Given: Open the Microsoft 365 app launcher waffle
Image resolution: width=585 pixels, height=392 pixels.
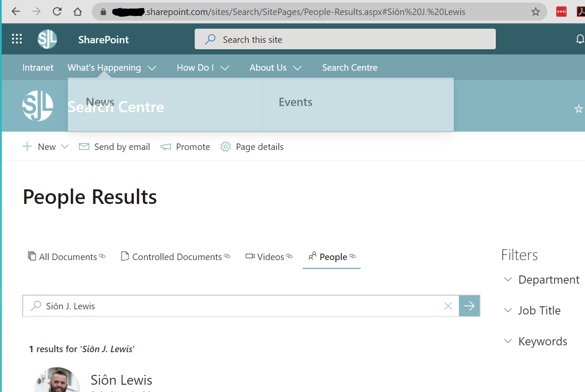Looking at the screenshot, I should (x=17, y=39).
